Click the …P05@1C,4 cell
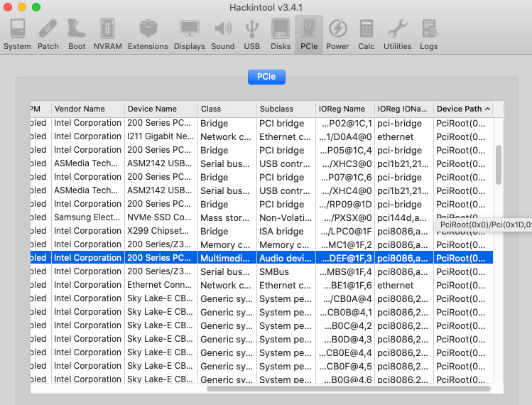The image size is (532, 405). [x=346, y=150]
